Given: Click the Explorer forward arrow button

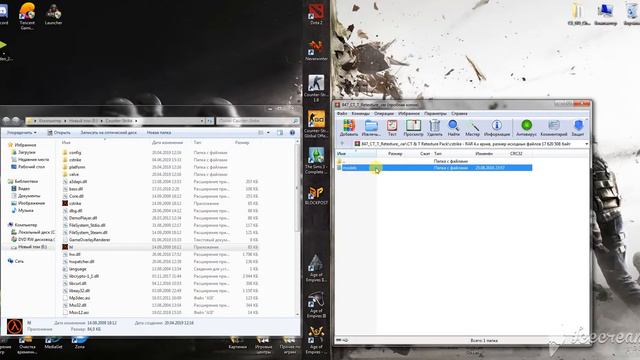Looking at the screenshot, I should [x=16, y=121].
